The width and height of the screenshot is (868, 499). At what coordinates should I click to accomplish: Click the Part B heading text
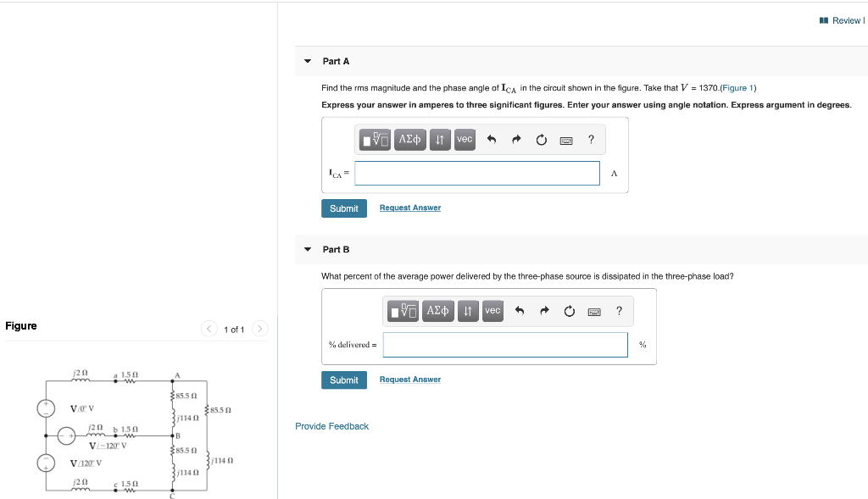[336, 249]
